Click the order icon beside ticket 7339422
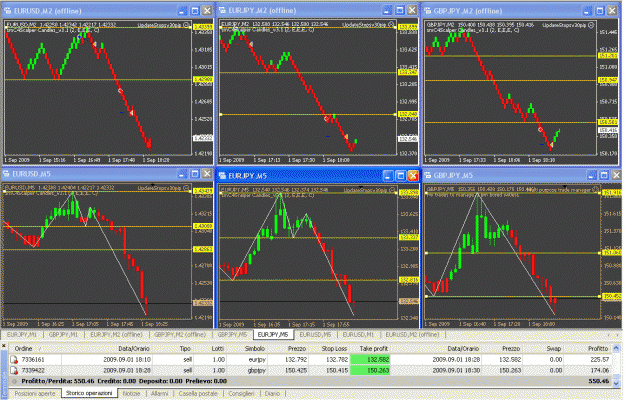 (x=14, y=371)
